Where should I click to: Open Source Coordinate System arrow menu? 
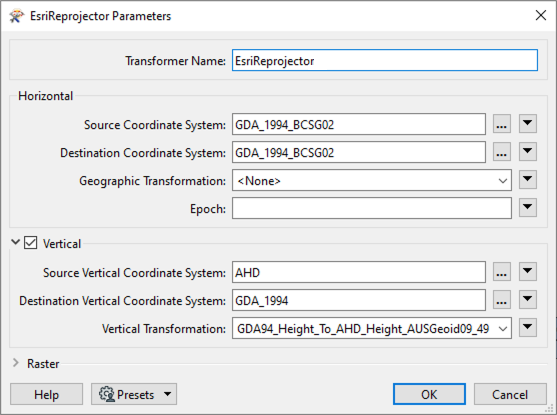(x=528, y=124)
